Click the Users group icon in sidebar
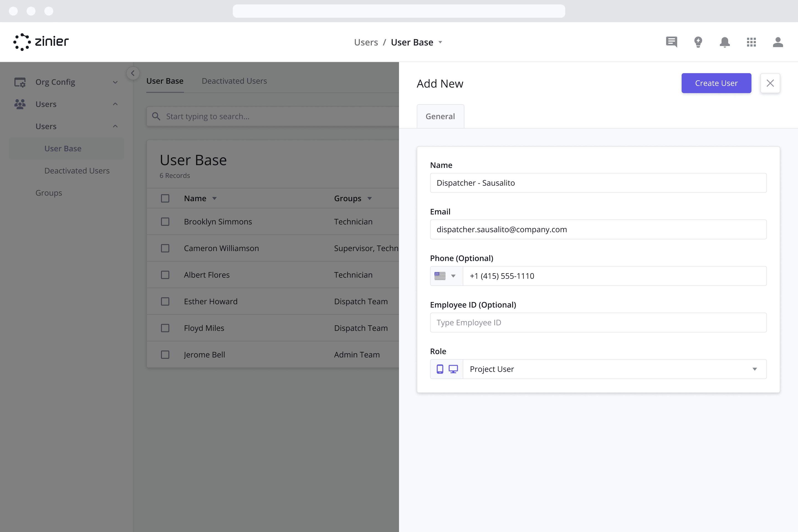 pyautogui.click(x=20, y=104)
